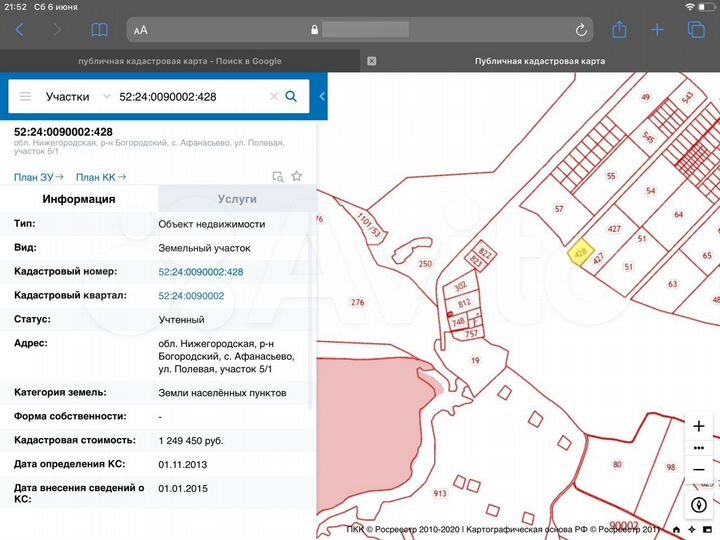Open the hamburger menu in search bar

click(25, 97)
